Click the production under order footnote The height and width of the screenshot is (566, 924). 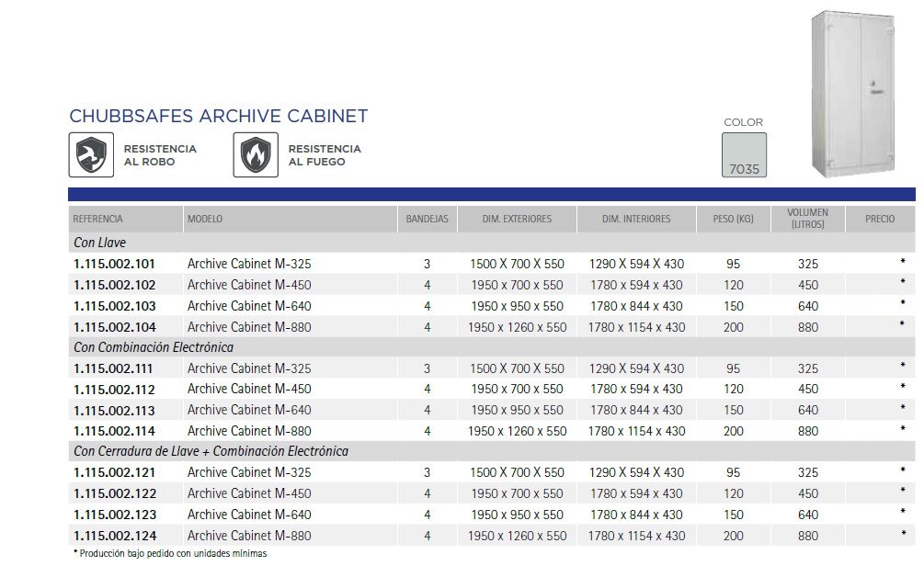[169, 553]
